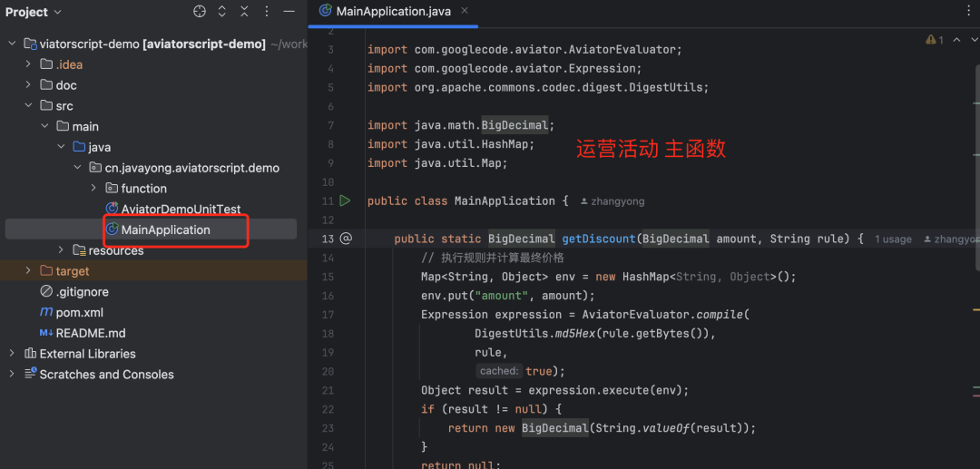Click the Select Opened File crosshair icon
The image size is (980, 469).
point(200,11)
